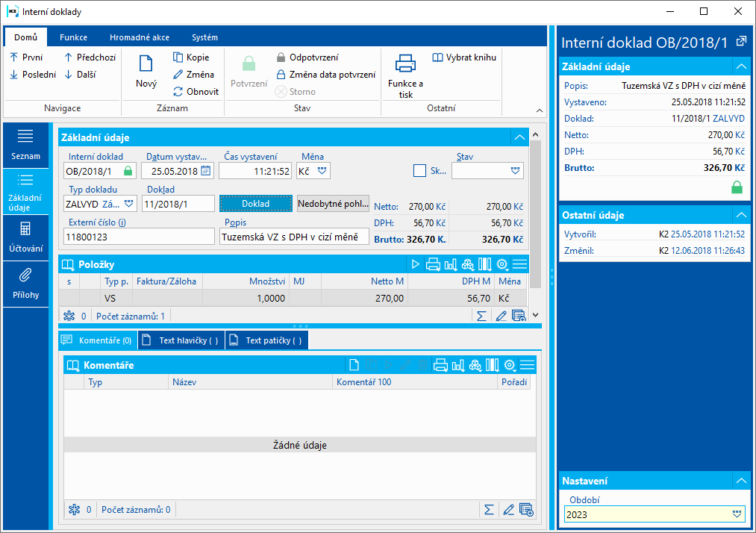The height and width of the screenshot is (533, 756).
Task: Go to previous record Předchozí
Action: (90, 57)
